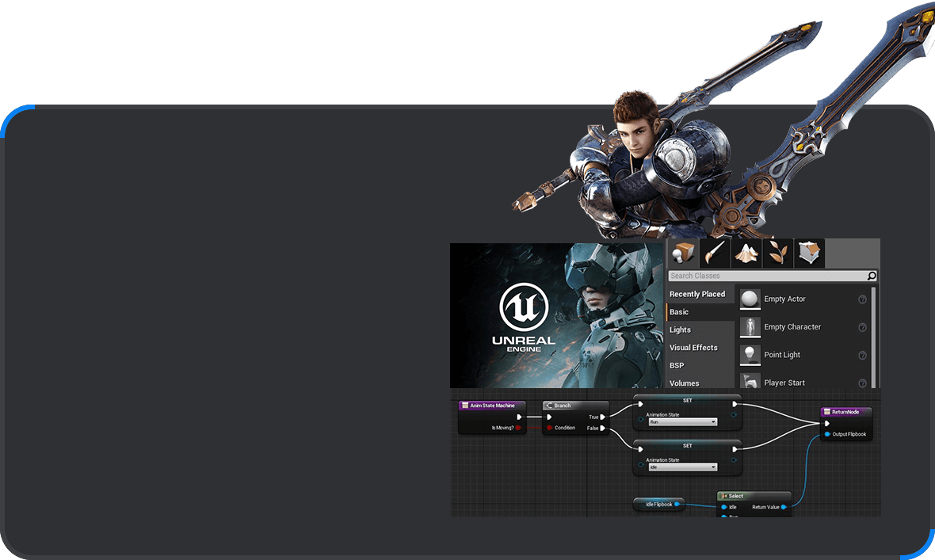Select the Place mode icon
Viewport: 935px width, 560px height.
(682, 253)
